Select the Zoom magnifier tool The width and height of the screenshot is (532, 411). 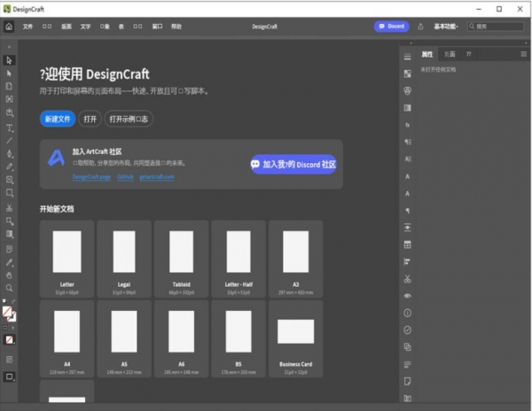tap(9, 288)
